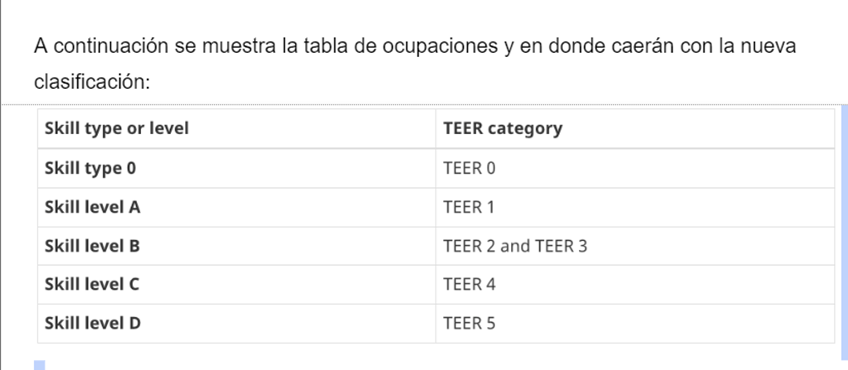
Task: Click the blue vertical bar beside the table
Action: (845, 233)
